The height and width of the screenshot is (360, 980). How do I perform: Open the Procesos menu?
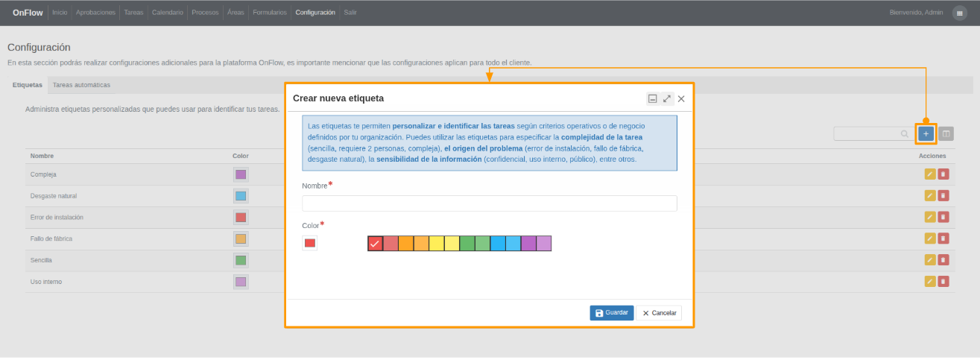tap(205, 13)
